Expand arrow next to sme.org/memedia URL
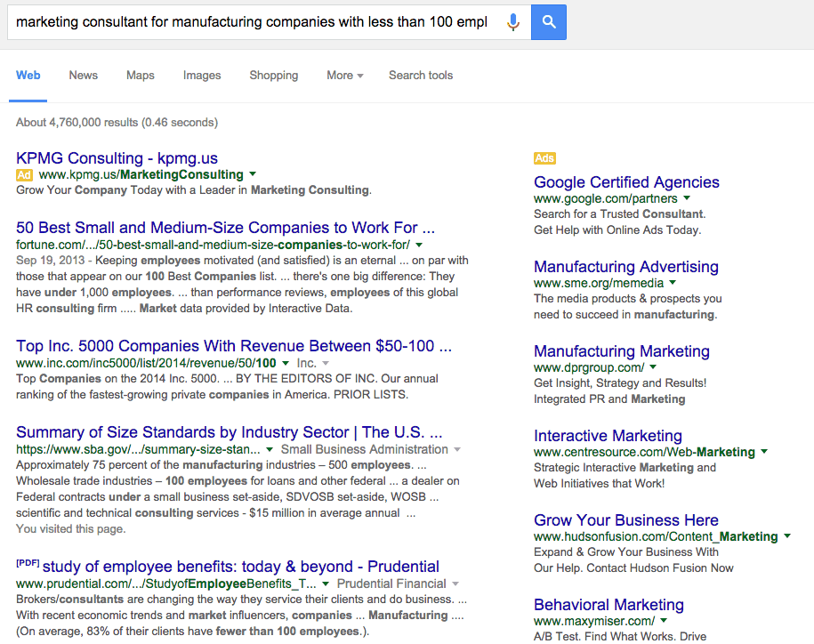The image size is (814, 644). point(673,282)
